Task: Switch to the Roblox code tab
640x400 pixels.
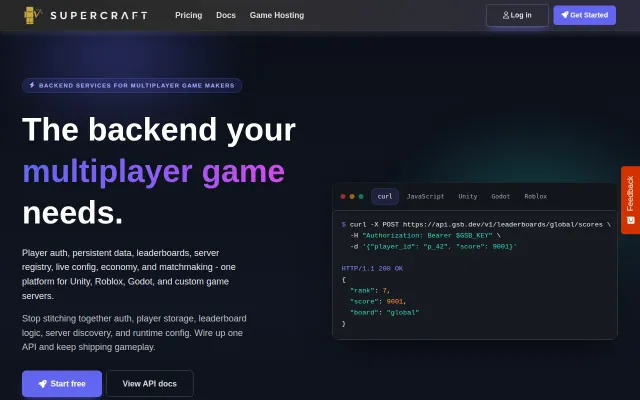Action: [x=536, y=196]
